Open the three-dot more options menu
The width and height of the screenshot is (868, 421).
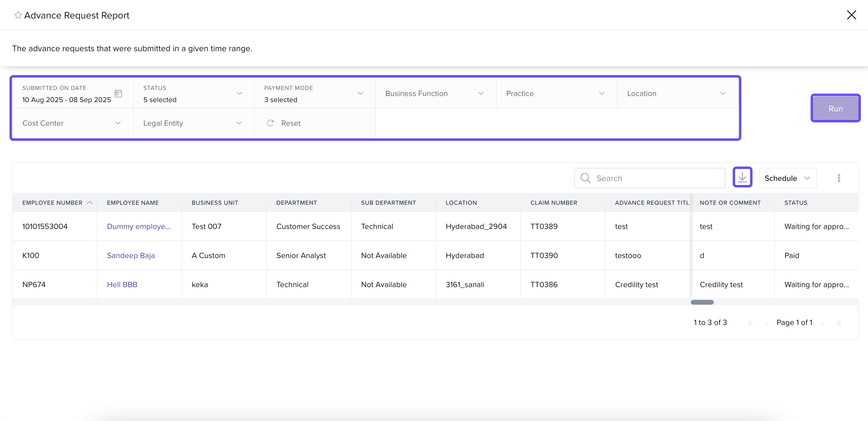(839, 178)
